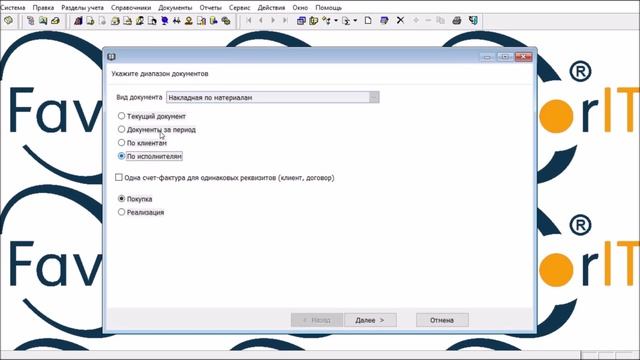Click the greyed copy documents toolbar icon
Screen dimensions: 640x360
(440, 20)
